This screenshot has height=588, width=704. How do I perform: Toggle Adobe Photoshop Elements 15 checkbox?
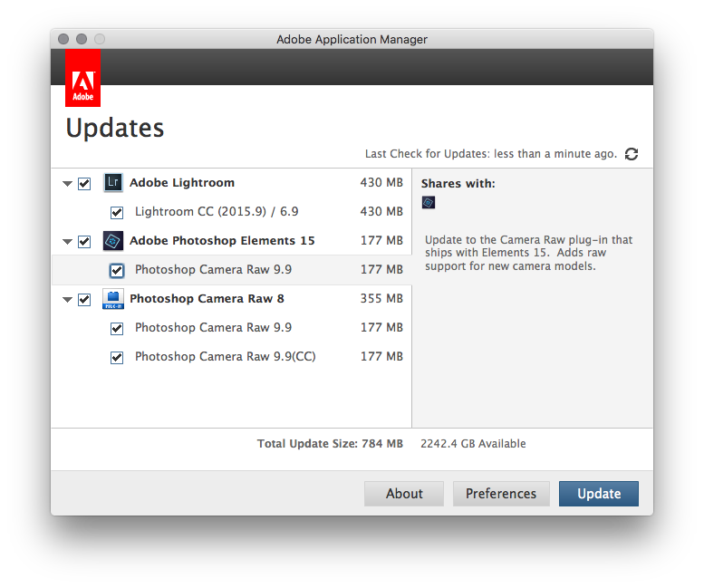[x=84, y=242]
